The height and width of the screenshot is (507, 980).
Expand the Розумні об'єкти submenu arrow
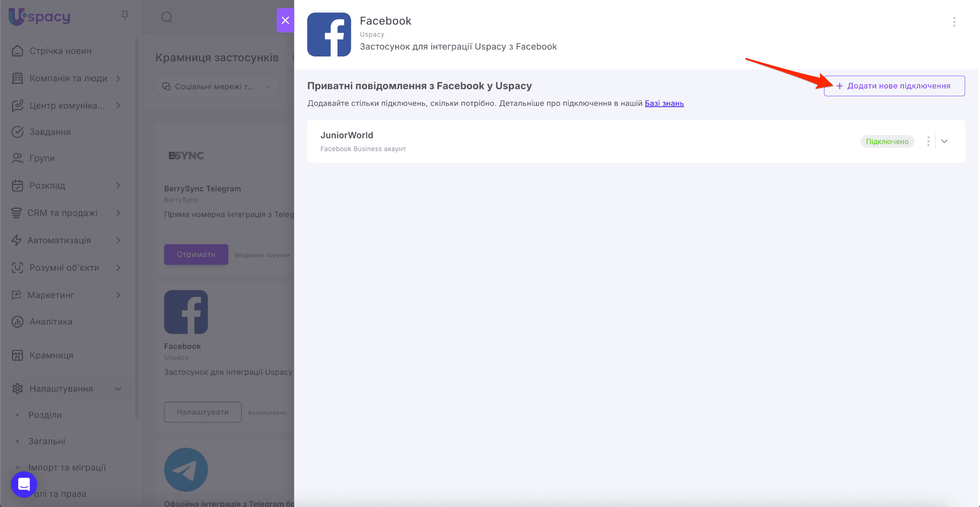tap(118, 268)
